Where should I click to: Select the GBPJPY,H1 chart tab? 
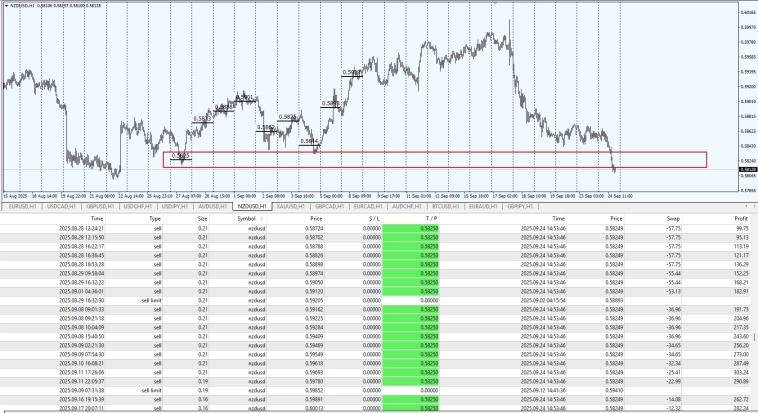point(520,206)
